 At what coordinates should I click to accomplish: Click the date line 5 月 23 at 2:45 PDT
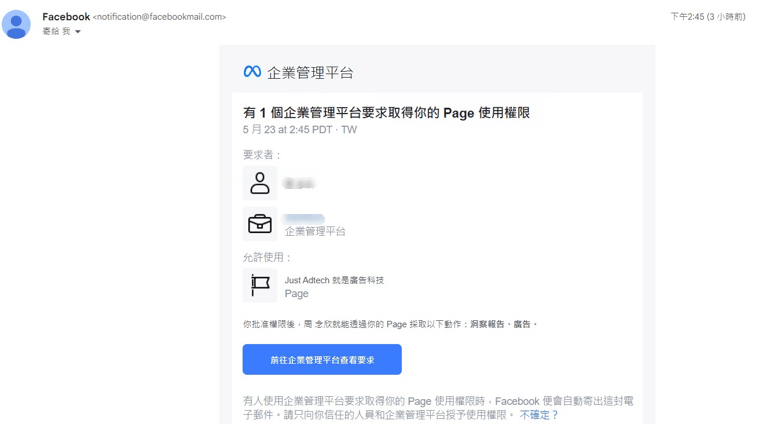pyautogui.click(x=300, y=130)
